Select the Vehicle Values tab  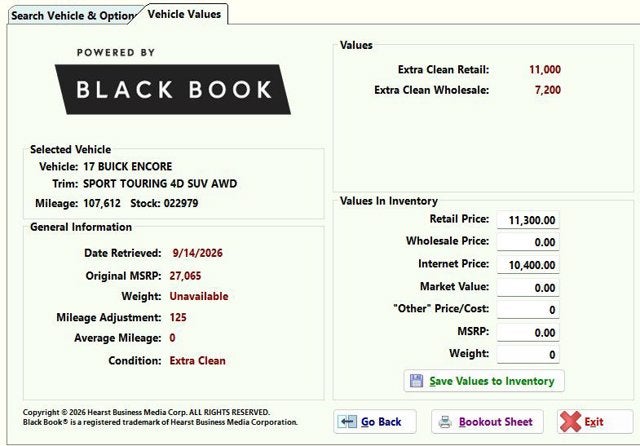click(184, 14)
